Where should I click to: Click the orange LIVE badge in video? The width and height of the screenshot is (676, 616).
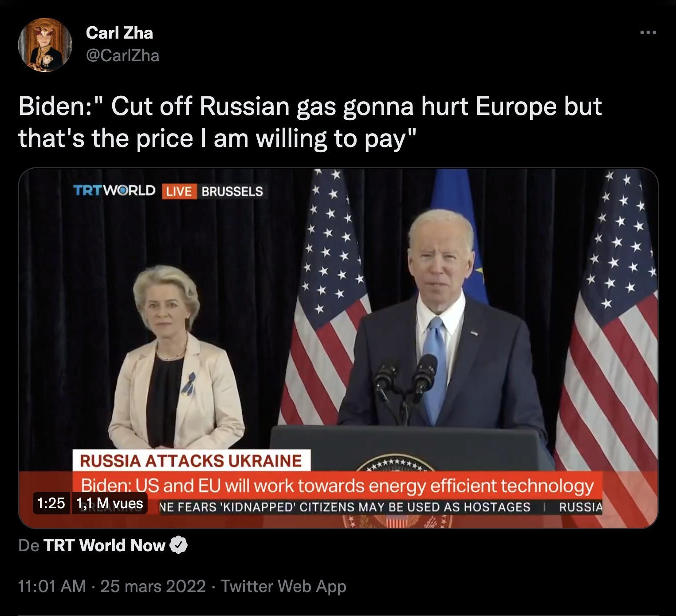179,191
